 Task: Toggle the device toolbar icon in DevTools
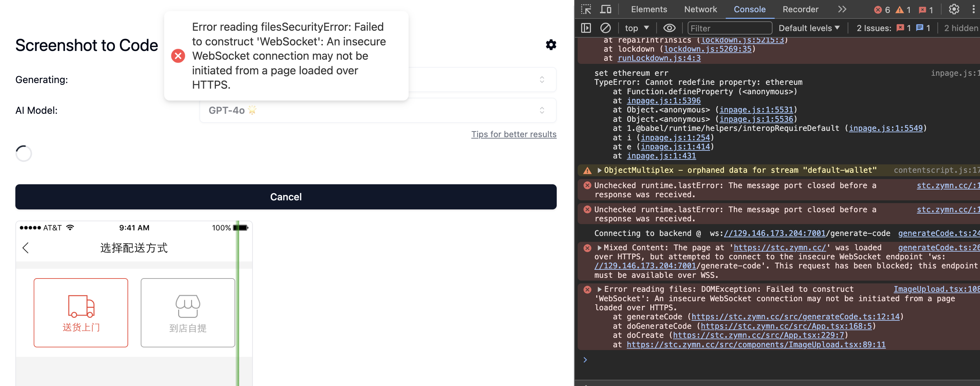coord(605,9)
